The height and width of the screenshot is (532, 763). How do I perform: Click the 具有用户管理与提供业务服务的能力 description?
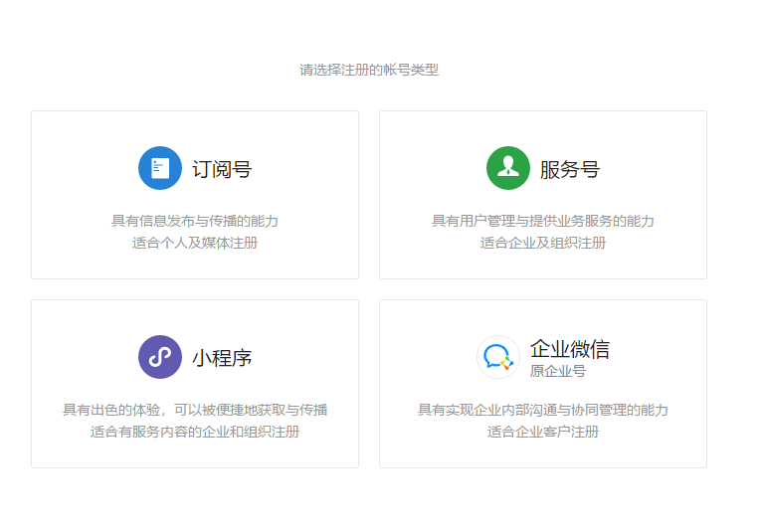pyautogui.click(x=543, y=221)
